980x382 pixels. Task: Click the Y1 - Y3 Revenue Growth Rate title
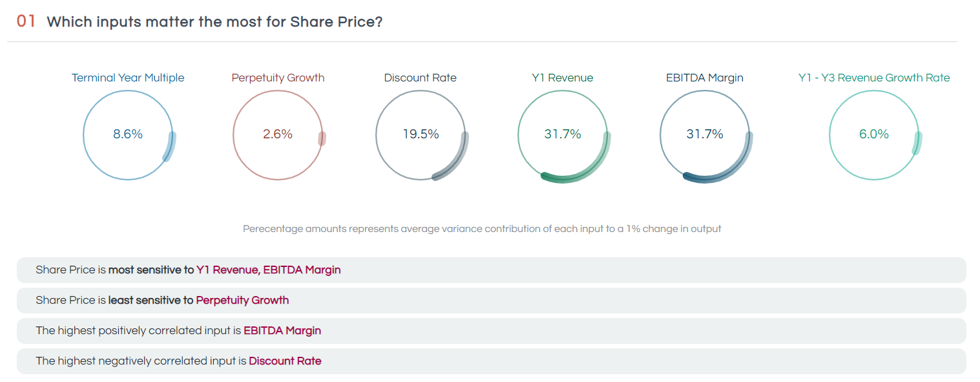pos(873,78)
